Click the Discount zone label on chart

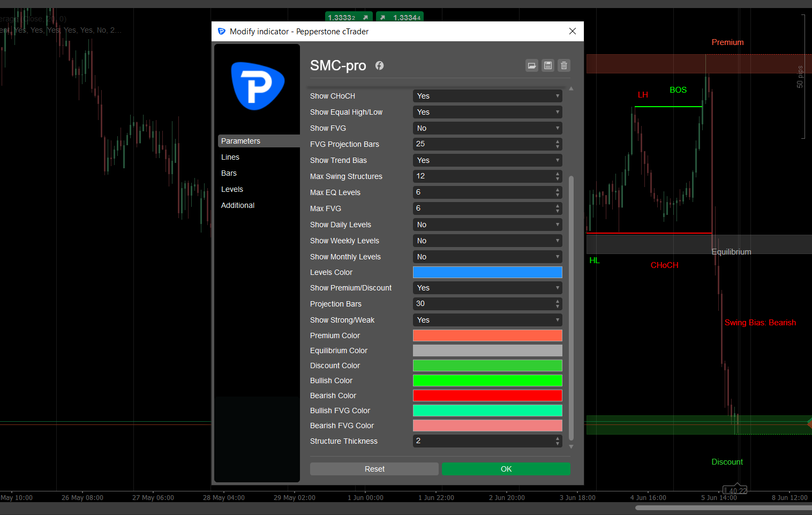pos(727,462)
